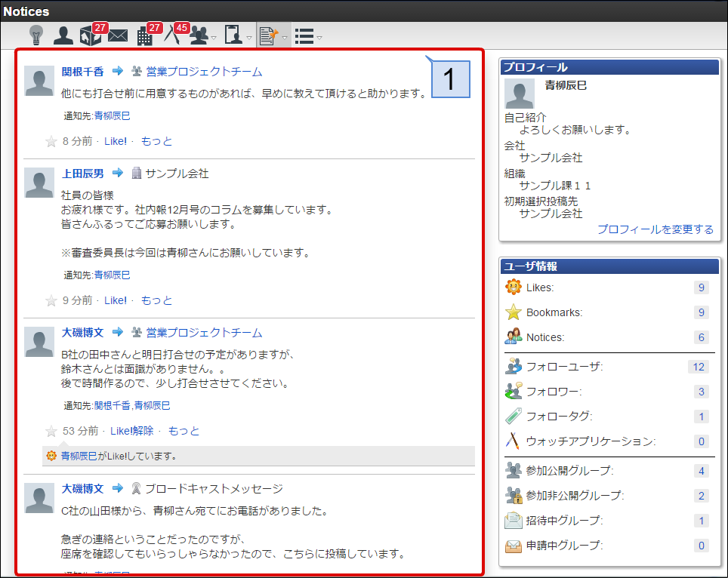Click the フォロータグ tag icon

514,416
